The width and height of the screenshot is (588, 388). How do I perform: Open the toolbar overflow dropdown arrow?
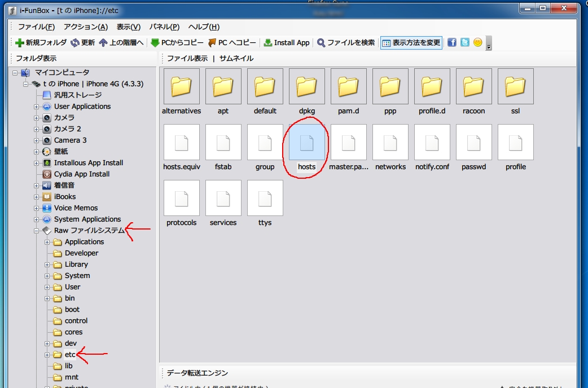click(x=489, y=43)
